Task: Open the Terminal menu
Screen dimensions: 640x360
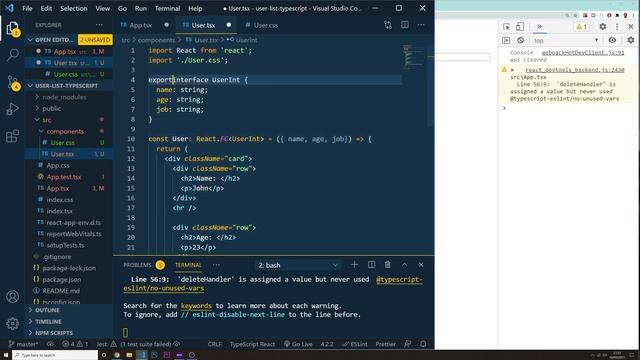Action: pos(167,8)
